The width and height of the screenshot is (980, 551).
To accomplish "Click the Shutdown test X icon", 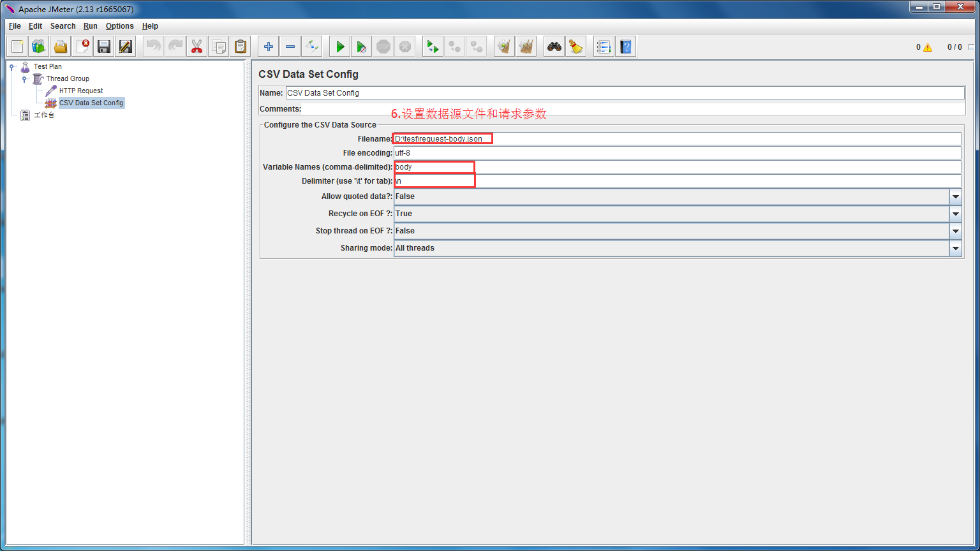I will coord(405,47).
